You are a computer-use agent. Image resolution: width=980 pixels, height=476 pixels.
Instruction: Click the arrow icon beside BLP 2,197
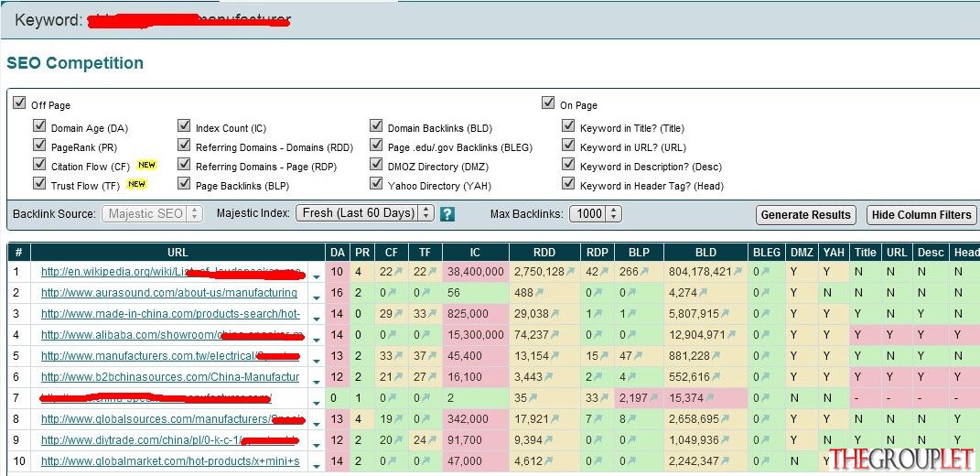click(653, 398)
